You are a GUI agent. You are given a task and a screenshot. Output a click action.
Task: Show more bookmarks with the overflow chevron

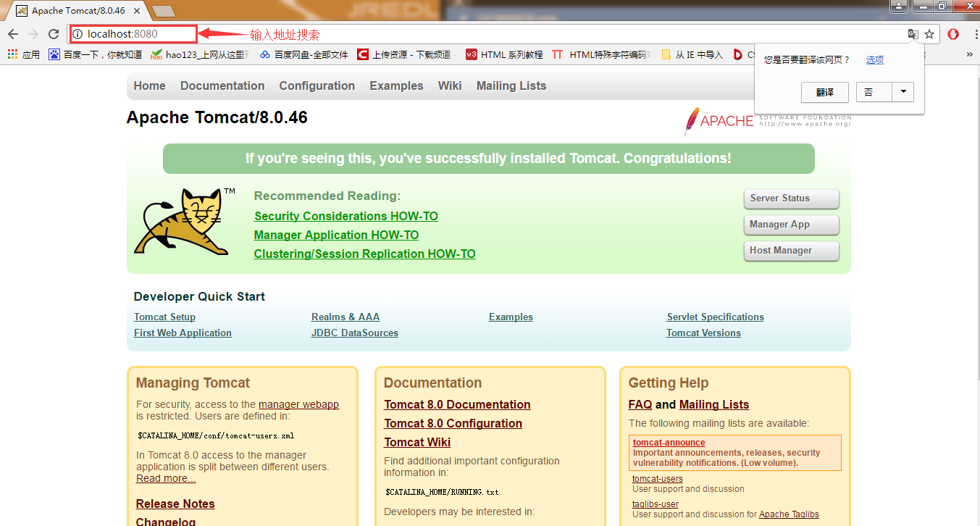pyautogui.click(x=970, y=54)
